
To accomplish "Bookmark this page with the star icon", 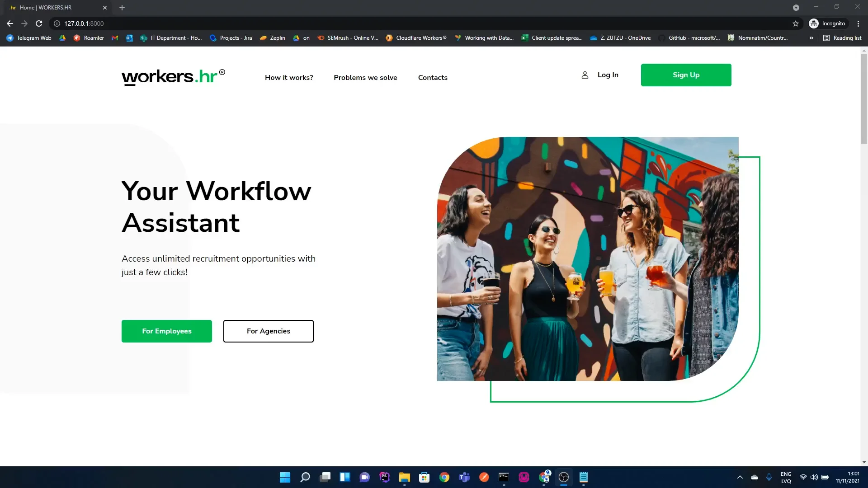I will (x=796, y=23).
